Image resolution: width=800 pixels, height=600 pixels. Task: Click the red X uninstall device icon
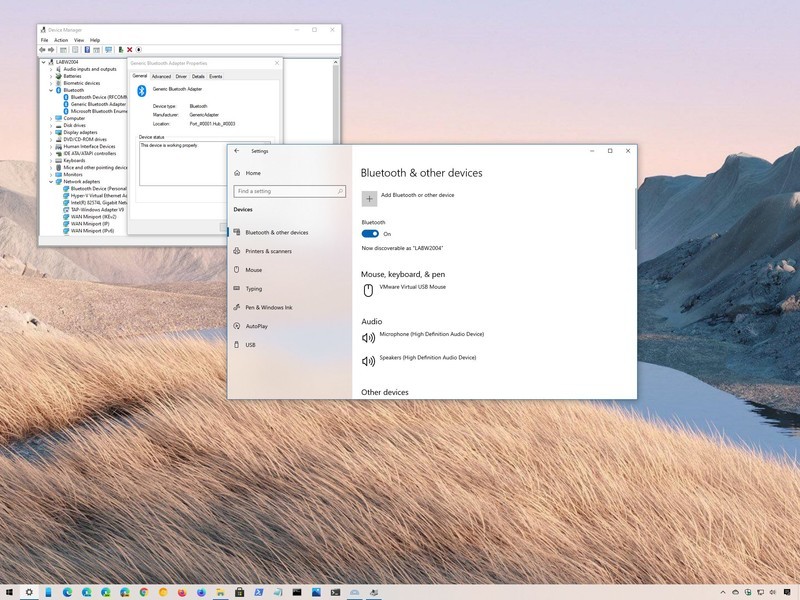[130, 49]
